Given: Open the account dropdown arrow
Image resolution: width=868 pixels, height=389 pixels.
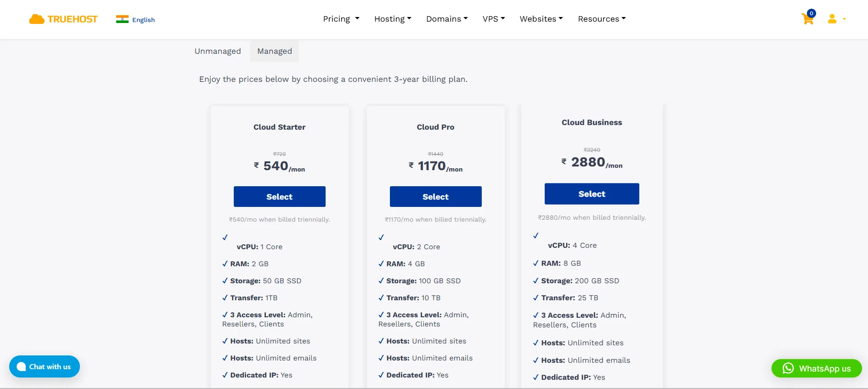Looking at the screenshot, I should point(844,19).
